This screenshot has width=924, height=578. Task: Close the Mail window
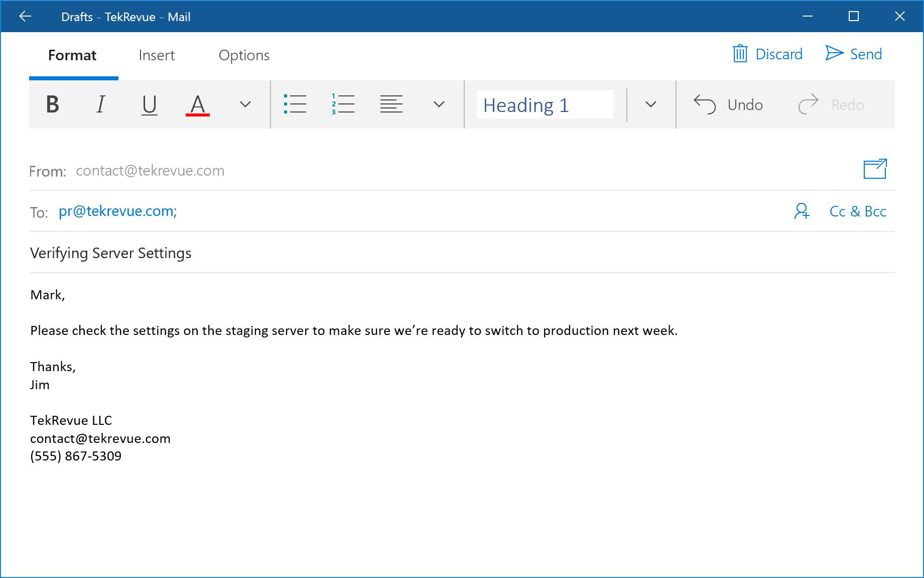pyautogui.click(x=900, y=17)
